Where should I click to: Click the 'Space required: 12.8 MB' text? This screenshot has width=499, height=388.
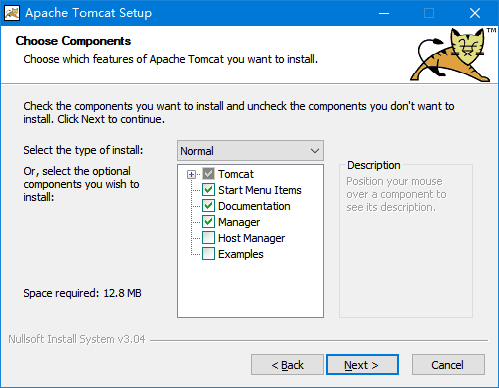82,293
